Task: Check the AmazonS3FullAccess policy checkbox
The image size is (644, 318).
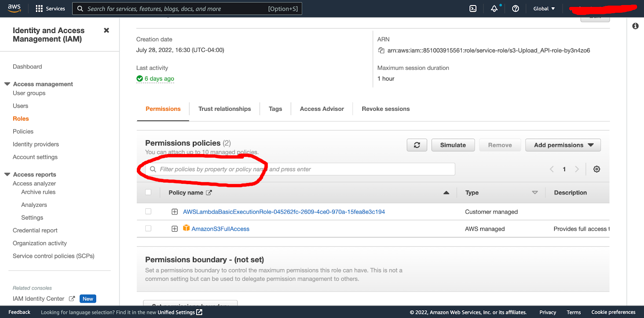Action: click(148, 229)
